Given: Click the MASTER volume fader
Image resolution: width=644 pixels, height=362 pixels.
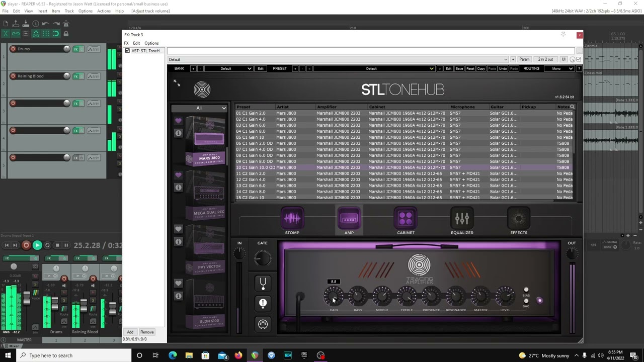Looking at the screenshot, I should point(26,298).
